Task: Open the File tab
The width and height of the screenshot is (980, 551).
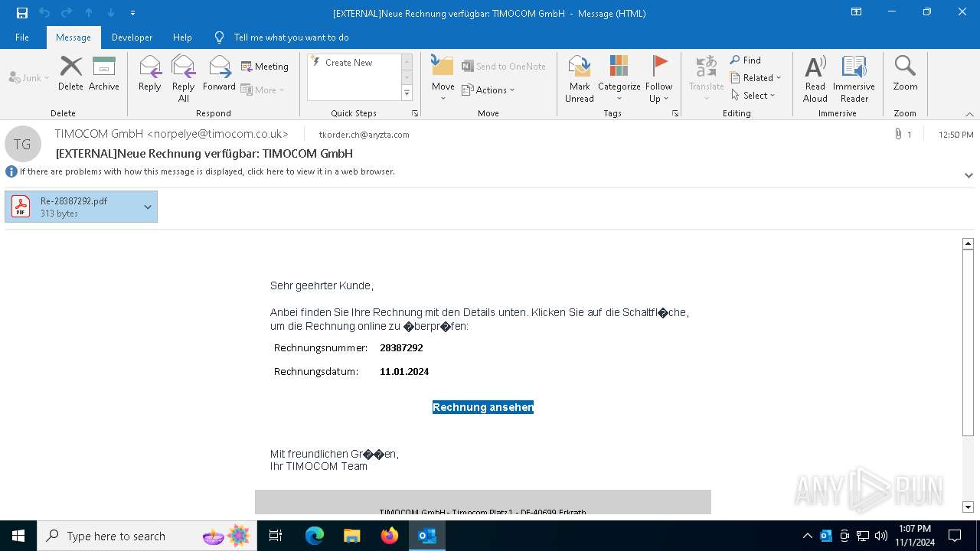Action: click(x=22, y=37)
